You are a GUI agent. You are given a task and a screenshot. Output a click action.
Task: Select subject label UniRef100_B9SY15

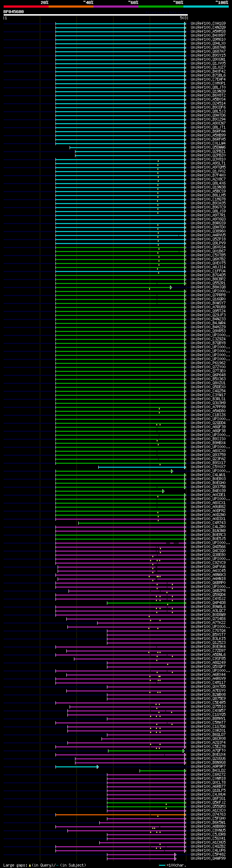(208, 55)
